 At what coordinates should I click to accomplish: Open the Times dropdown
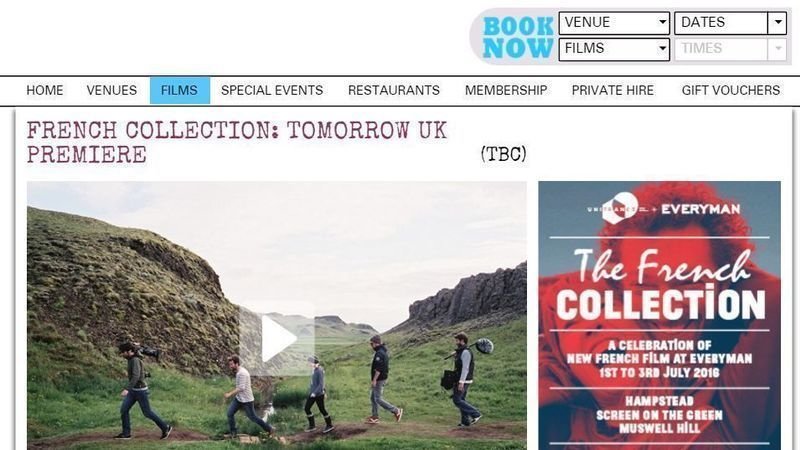(x=730, y=49)
